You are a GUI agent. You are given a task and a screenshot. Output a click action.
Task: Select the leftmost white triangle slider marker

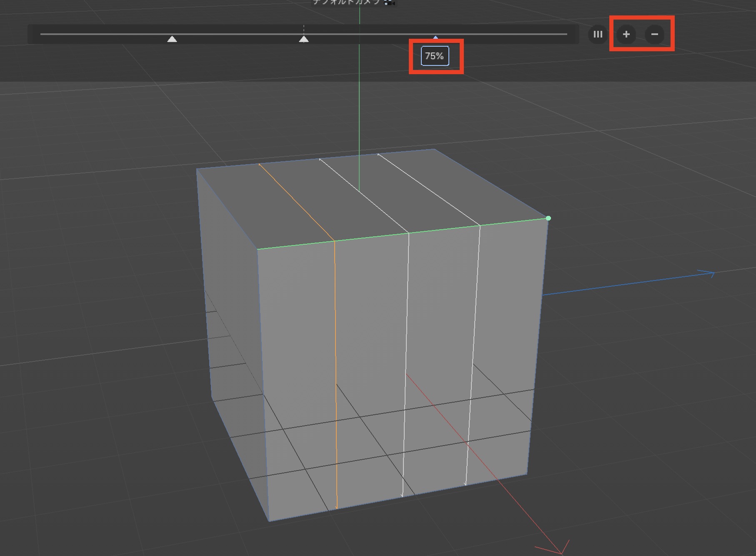(172, 39)
